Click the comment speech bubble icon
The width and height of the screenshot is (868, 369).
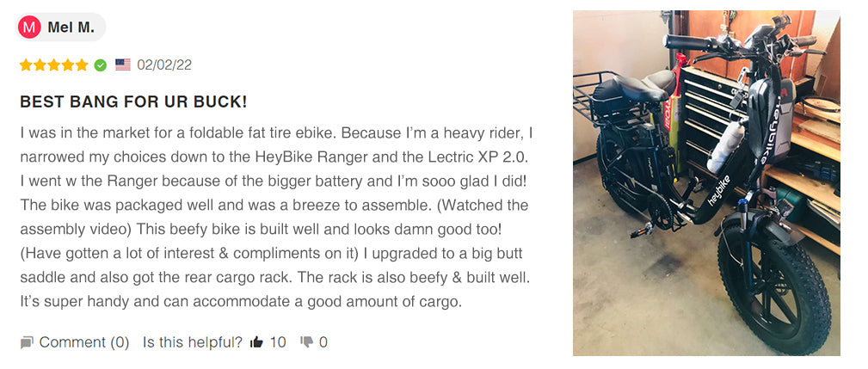point(27,343)
